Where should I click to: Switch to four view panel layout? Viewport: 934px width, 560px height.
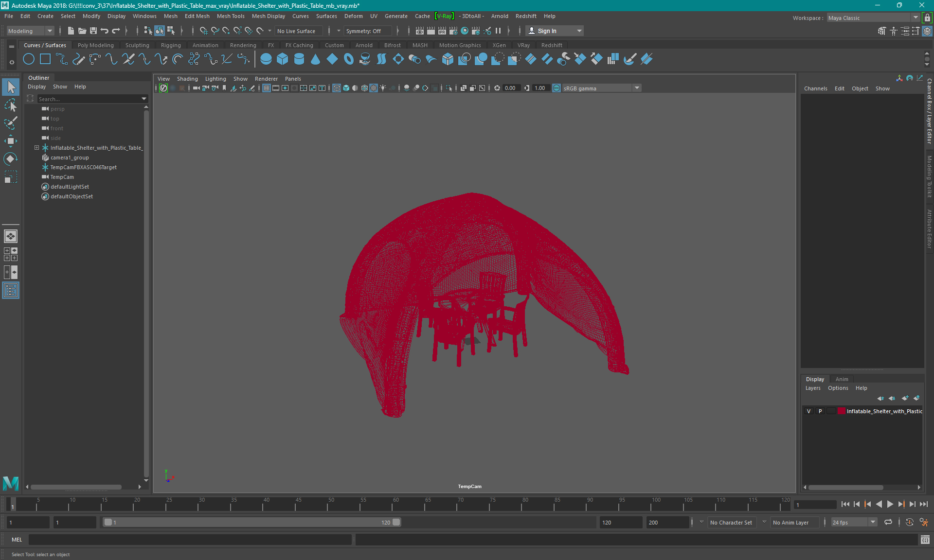(11, 254)
